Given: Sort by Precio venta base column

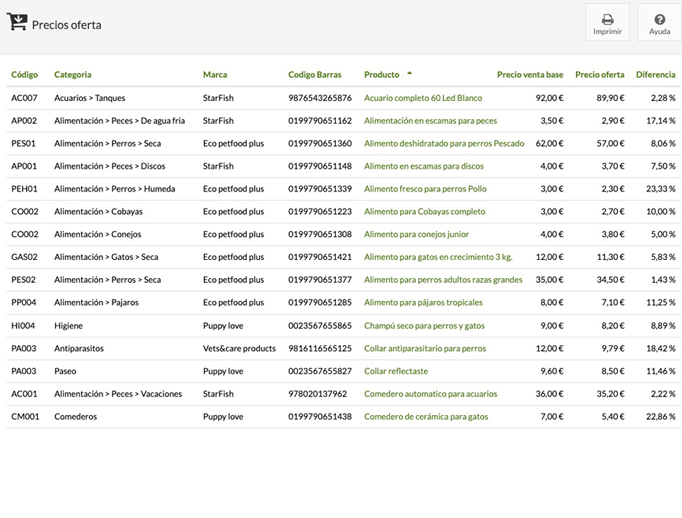Looking at the screenshot, I should click(530, 75).
